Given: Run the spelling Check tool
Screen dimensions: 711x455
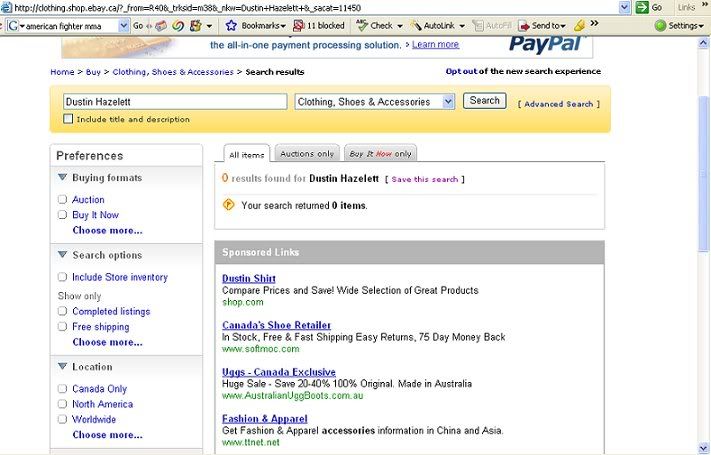Looking at the screenshot, I should click(374, 26).
